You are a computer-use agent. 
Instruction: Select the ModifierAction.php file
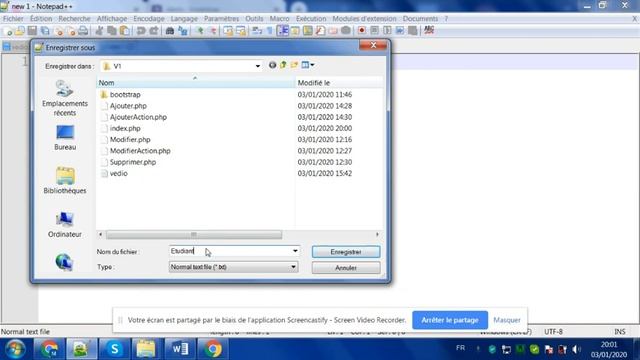140,151
